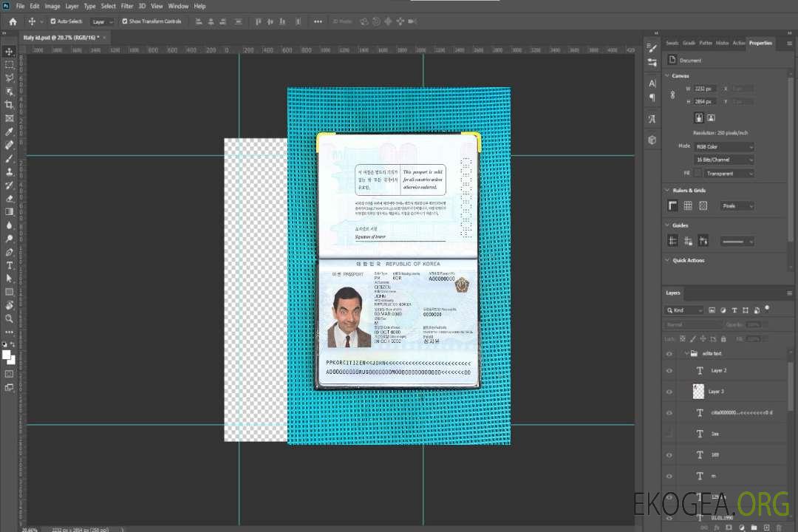Switch to the Swatches panel tab

pyautogui.click(x=672, y=43)
